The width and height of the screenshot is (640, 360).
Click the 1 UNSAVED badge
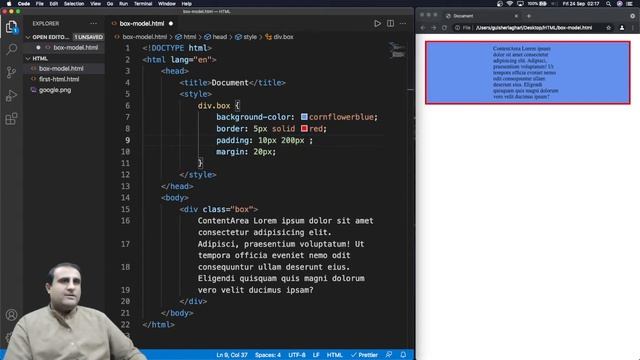tap(89, 37)
